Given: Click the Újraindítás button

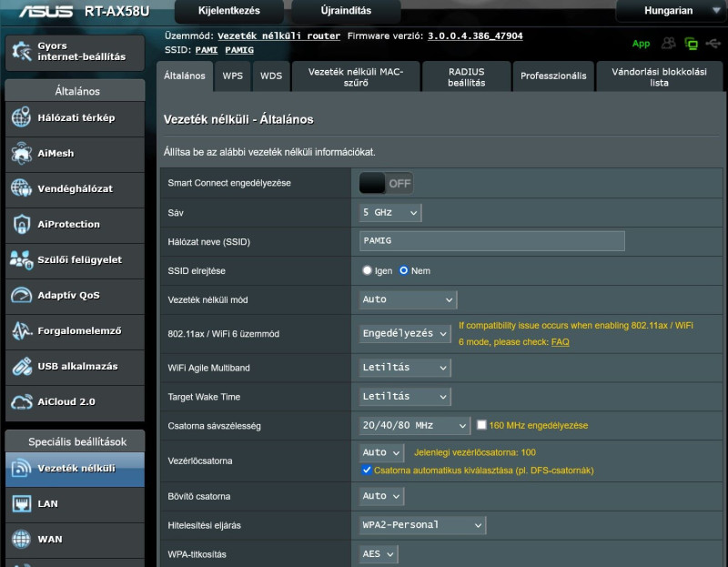Looking at the screenshot, I should (x=346, y=11).
